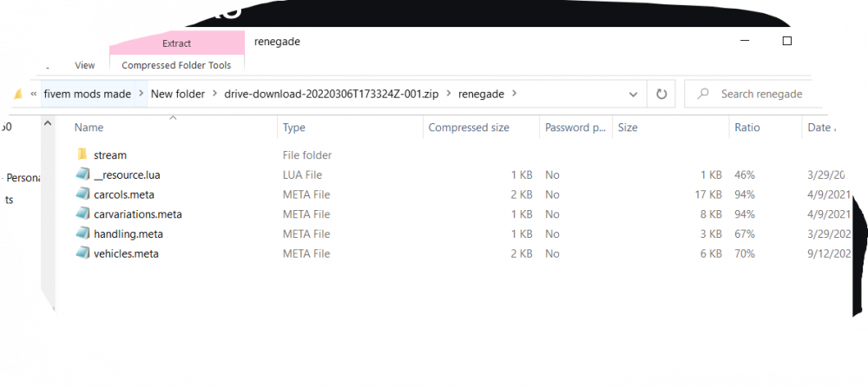Click the search magnifier icon
This screenshot has height=388, width=868.
tap(703, 94)
